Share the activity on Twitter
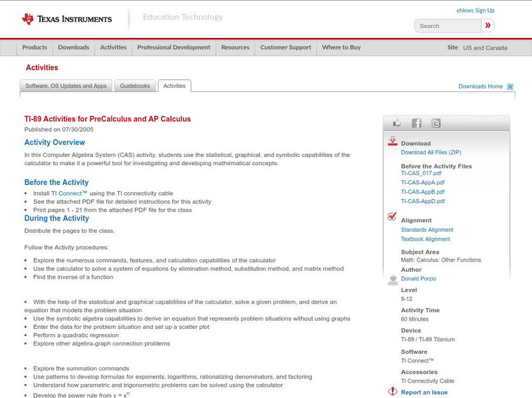This screenshot has width=532, height=398. coord(436,123)
